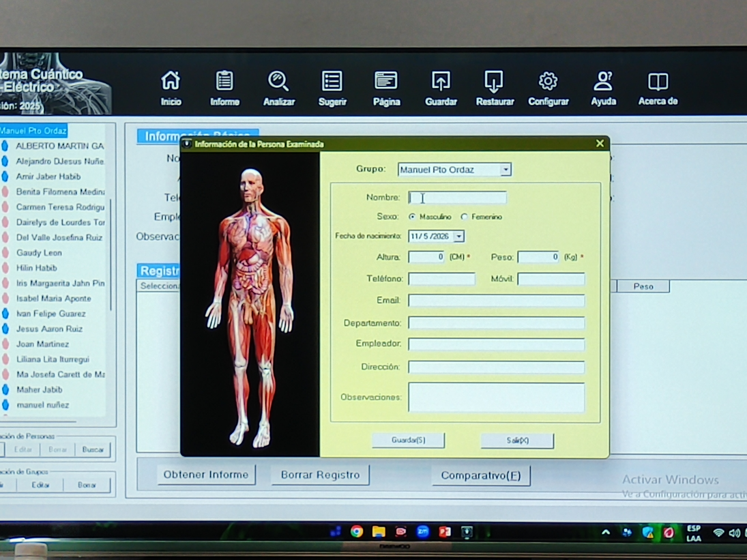This screenshot has width=747, height=560.
Task: Select Hilin Habib in the list
Action: pyautogui.click(x=36, y=268)
